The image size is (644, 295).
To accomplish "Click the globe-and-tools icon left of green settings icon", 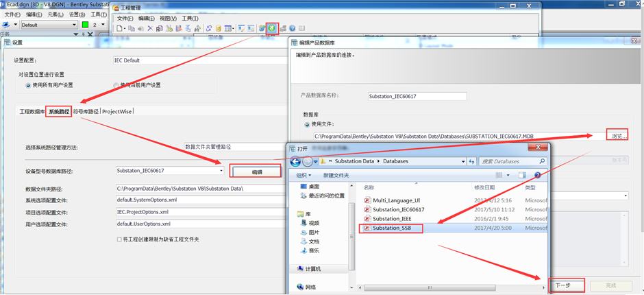I will tap(262, 28).
